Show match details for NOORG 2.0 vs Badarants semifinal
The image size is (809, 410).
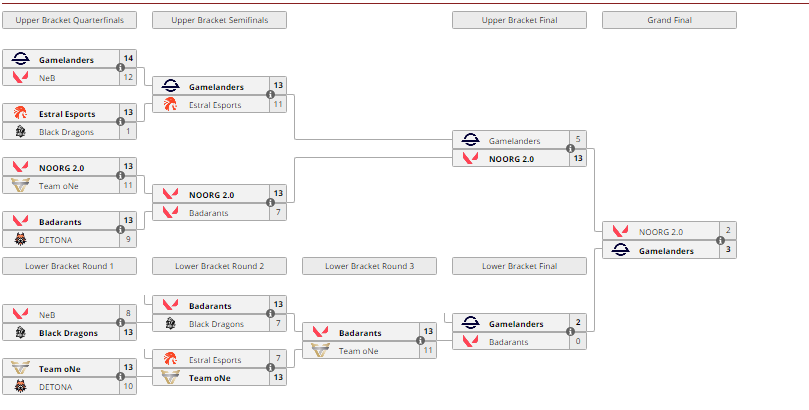pos(270,204)
